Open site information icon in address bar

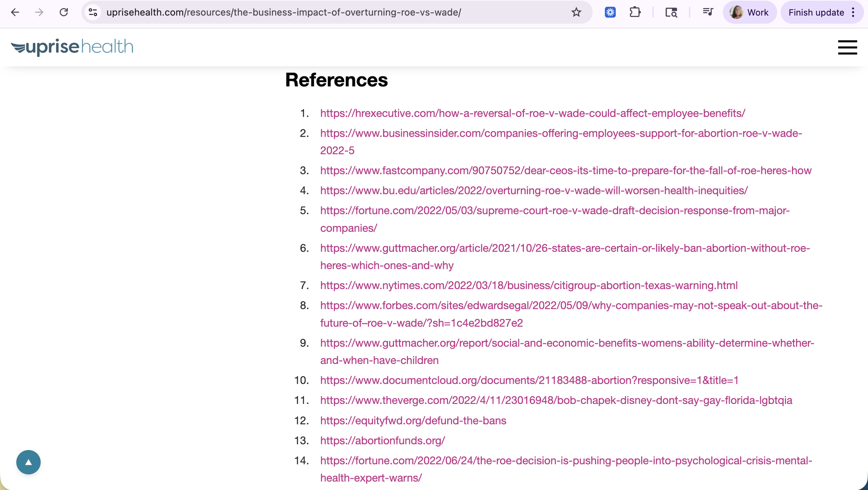pyautogui.click(x=93, y=12)
